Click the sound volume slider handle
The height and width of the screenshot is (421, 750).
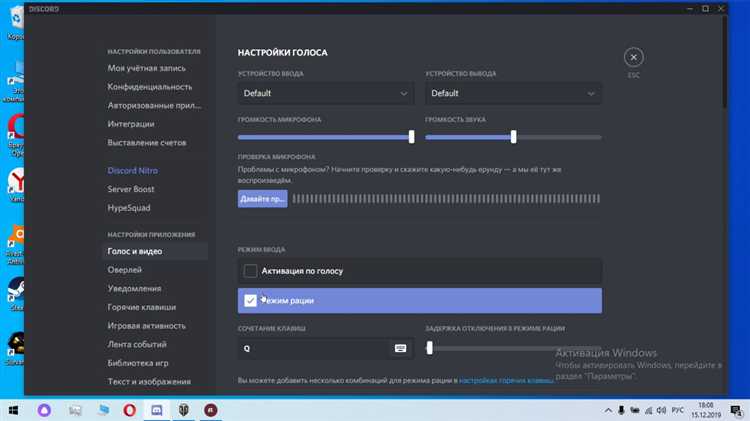tap(513, 137)
